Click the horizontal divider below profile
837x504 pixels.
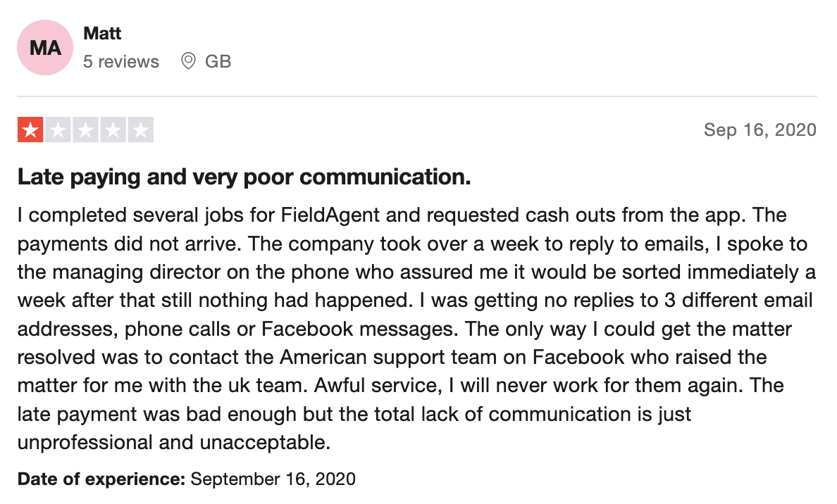(417, 96)
